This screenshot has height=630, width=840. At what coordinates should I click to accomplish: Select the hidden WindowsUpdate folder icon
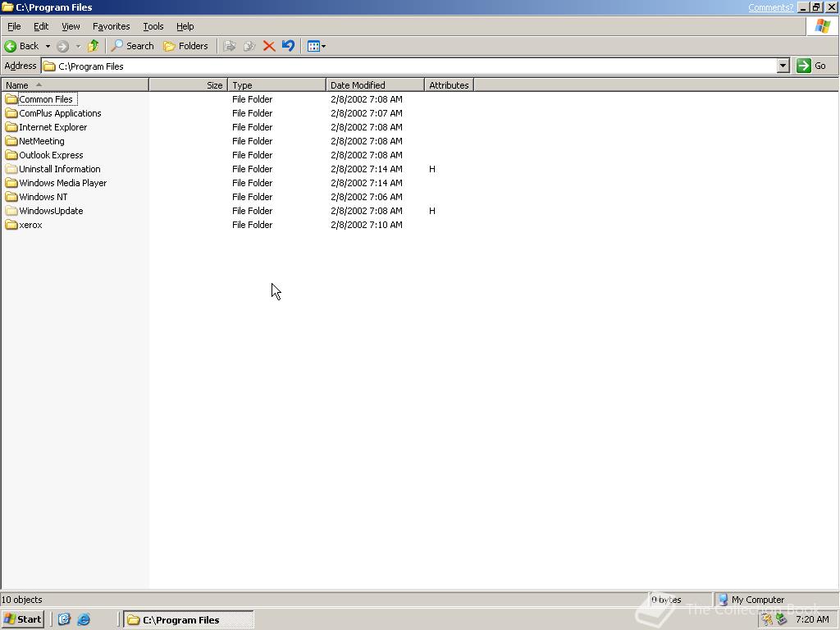click(x=11, y=211)
